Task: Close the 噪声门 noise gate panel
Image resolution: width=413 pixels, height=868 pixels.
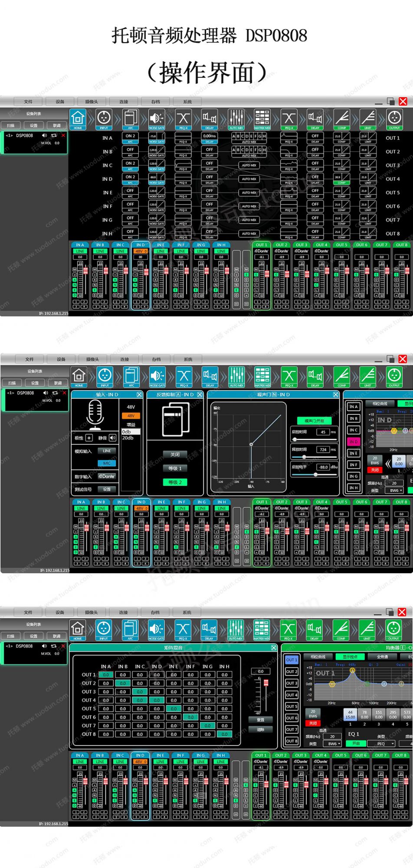Action: pyautogui.click(x=335, y=395)
